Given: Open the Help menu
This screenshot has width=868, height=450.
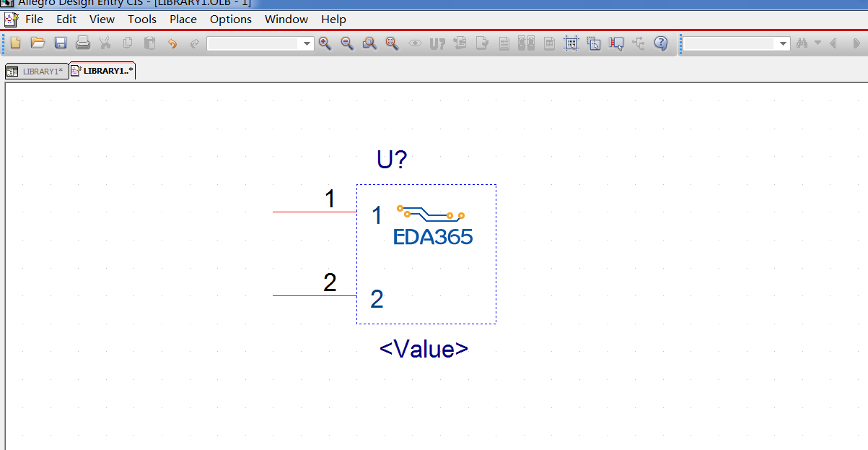Looking at the screenshot, I should click(333, 20).
